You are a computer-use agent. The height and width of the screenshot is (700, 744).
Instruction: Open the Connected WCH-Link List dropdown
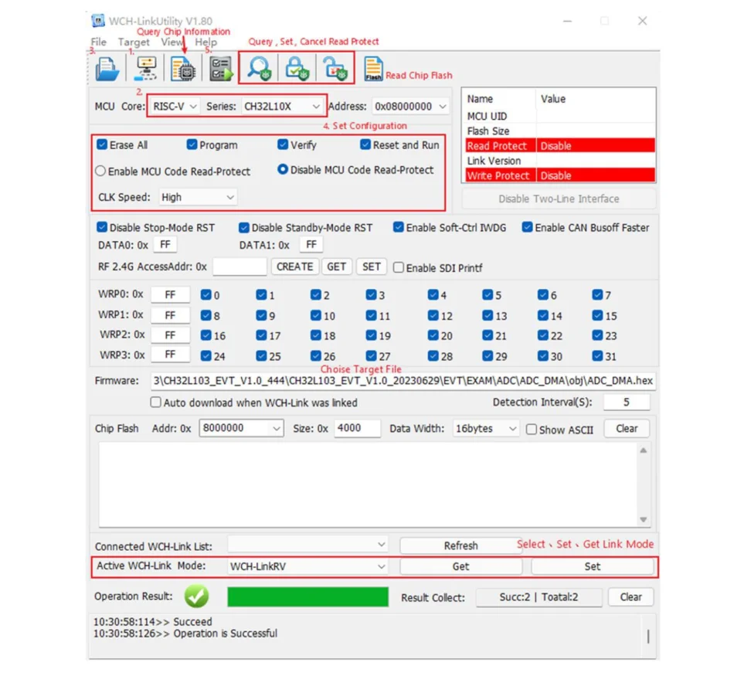coord(307,545)
